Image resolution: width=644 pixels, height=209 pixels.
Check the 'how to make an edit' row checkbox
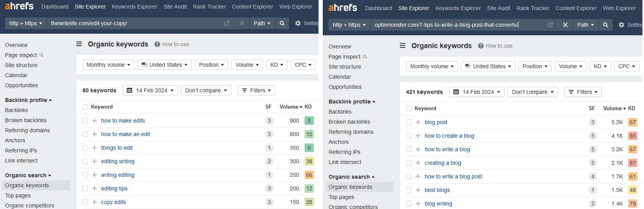[x=85, y=134]
